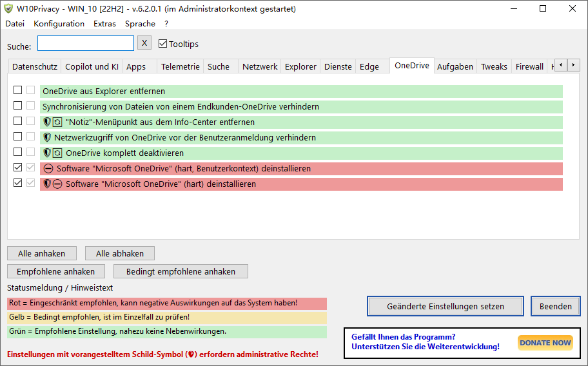
Task: Switch to the Firewall tab
Action: (x=529, y=66)
